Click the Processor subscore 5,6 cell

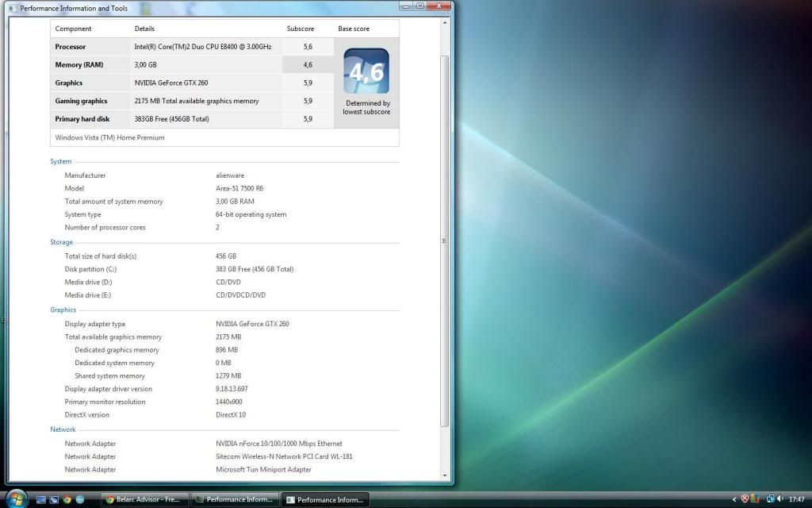[308, 47]
